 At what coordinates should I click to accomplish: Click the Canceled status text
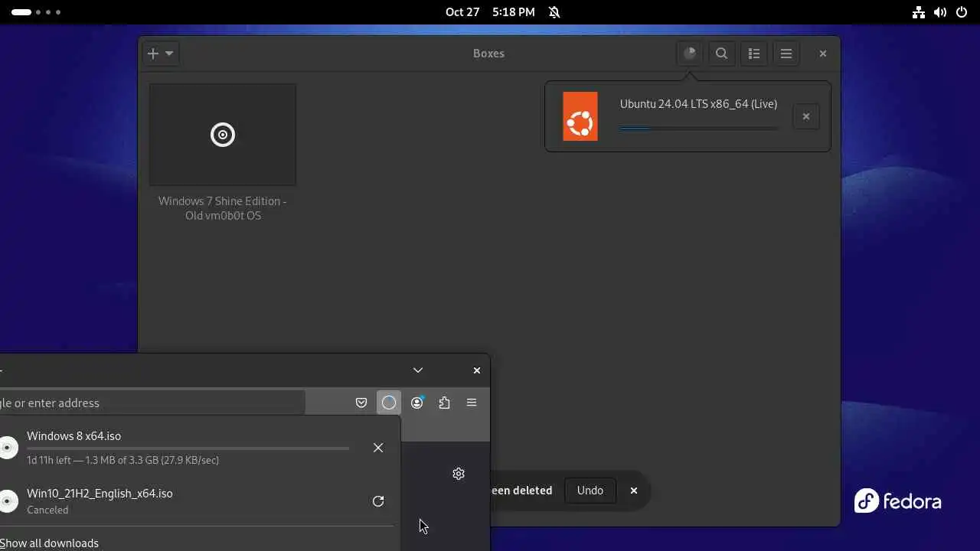click(x=47, y=510)
